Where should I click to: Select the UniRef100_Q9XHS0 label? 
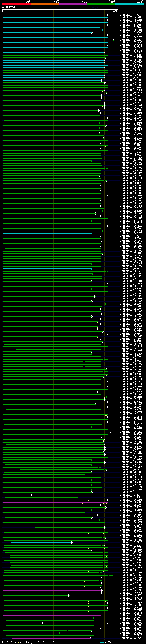coord(131,65)
